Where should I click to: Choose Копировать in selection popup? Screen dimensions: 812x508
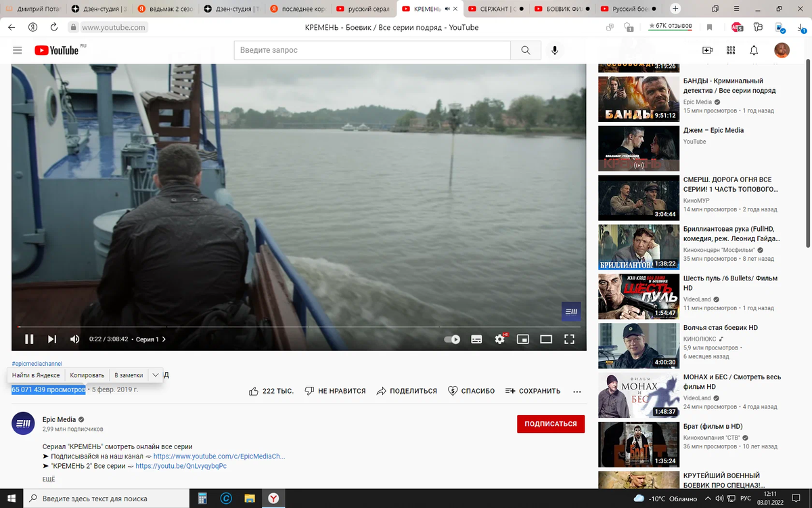(87, 375)
